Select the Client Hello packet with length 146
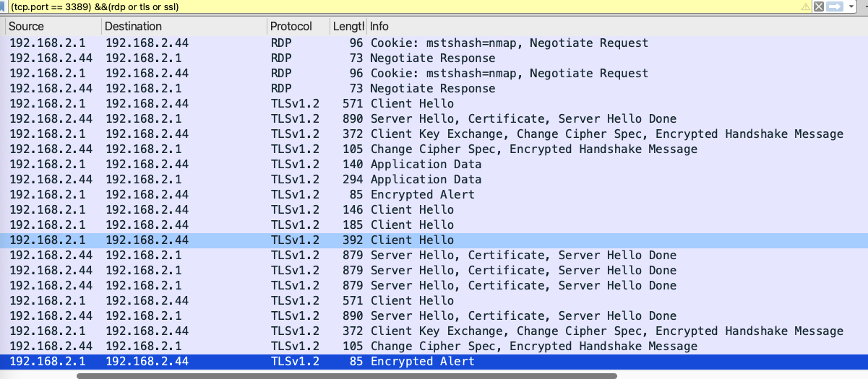Screen dimensions: 868x379 [x=434, y=210]
